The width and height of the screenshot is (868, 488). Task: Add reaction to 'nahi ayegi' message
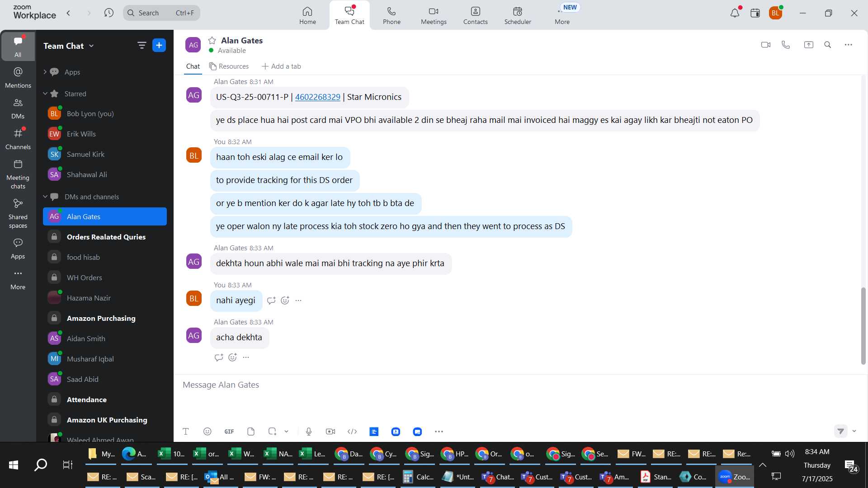pyautogui.click(x=285, y=300)
